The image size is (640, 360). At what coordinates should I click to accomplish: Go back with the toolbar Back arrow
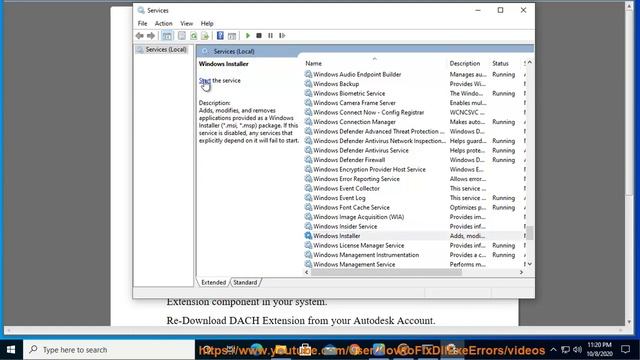pos(140,36)
